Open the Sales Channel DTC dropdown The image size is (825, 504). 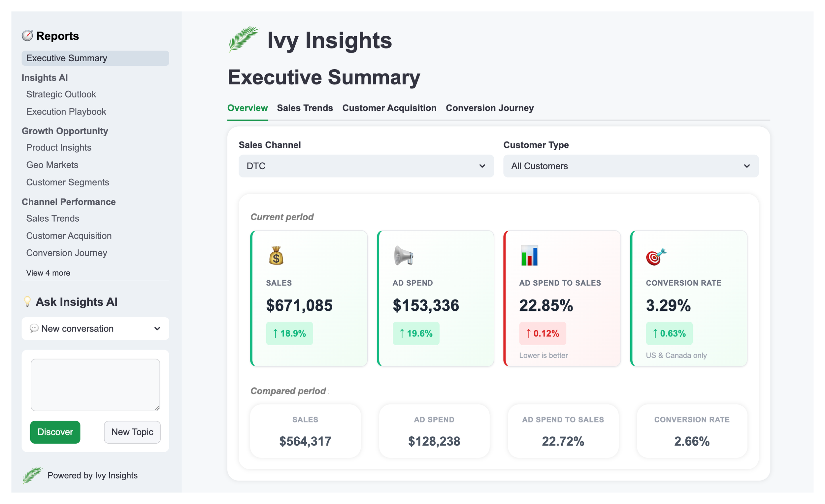coord(366,166)
